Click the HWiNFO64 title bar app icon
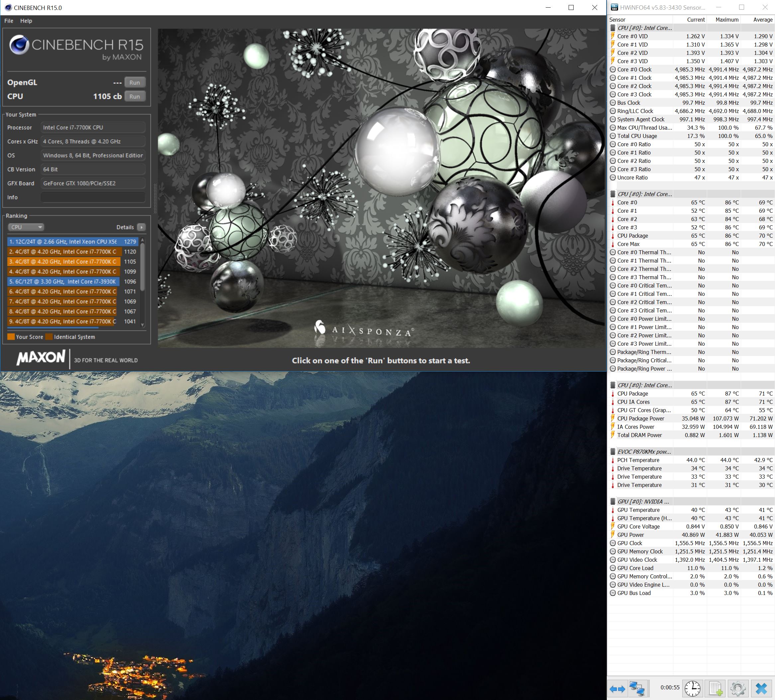The width and height of the screenshot is (775, 700). point(614,7)
